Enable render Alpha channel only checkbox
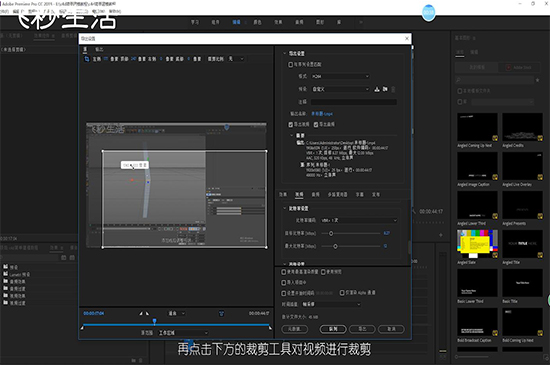Screen dimensions: 550x365 coord(342,292)
